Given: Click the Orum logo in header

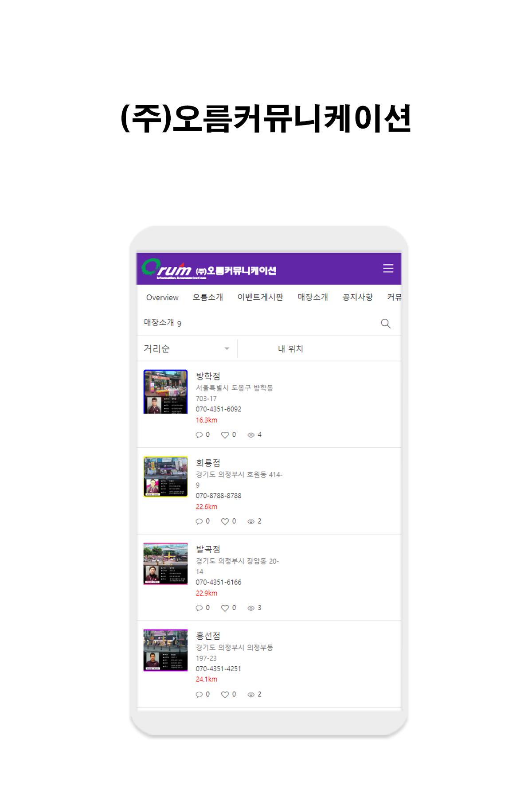Looking at the screenshot, I should click(x=166, y=268).
